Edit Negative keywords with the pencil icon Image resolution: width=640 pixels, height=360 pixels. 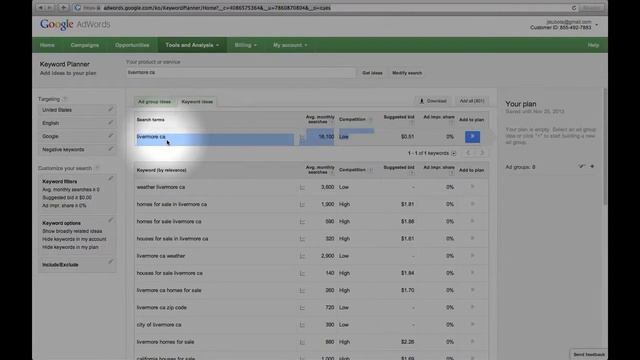[111, 149]
